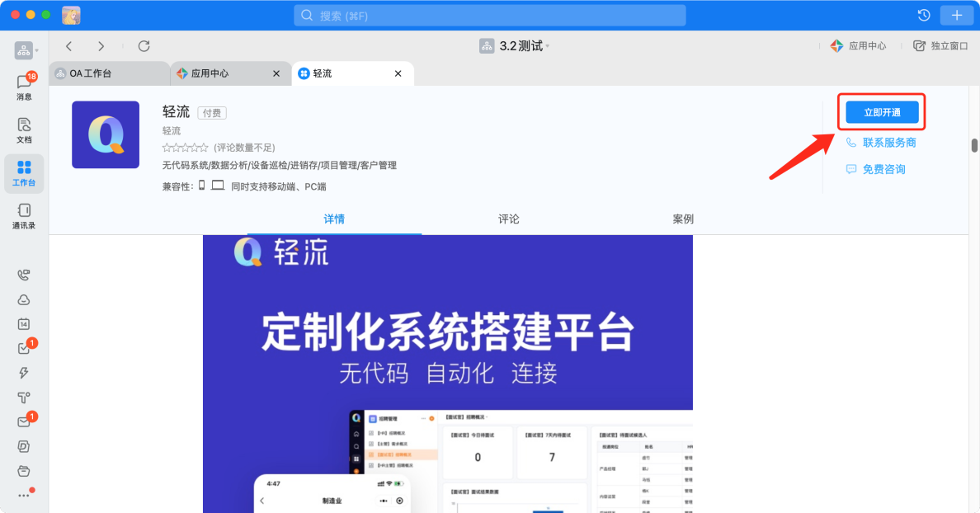Open the history clock icon in title bar
980x513 pixels.
tap(924, 15)
